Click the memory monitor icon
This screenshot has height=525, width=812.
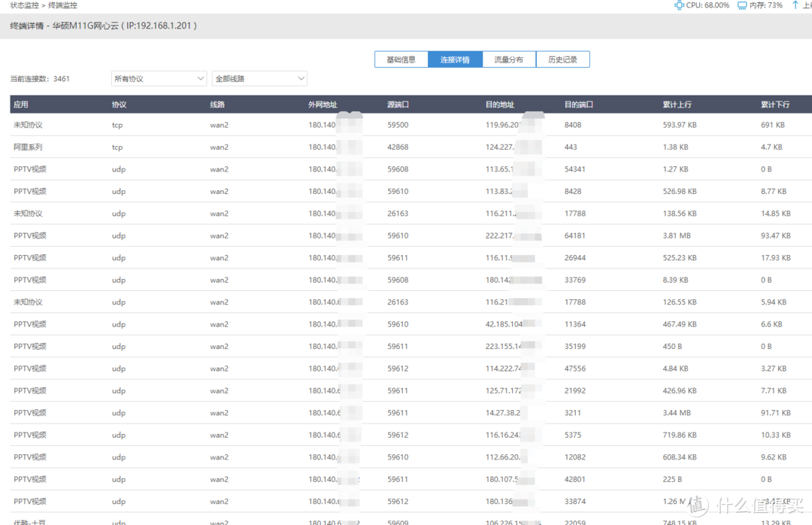click(x=742, y=5)
